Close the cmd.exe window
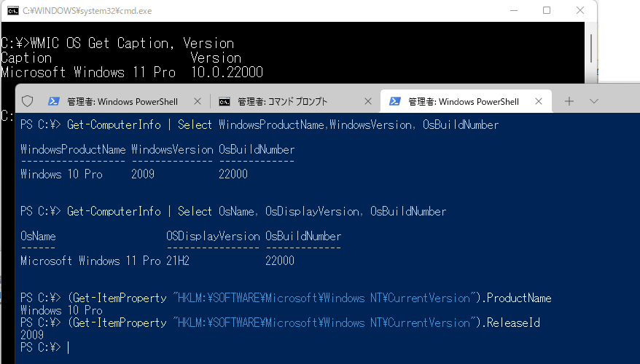640x364 pixels. click(579, 10)
